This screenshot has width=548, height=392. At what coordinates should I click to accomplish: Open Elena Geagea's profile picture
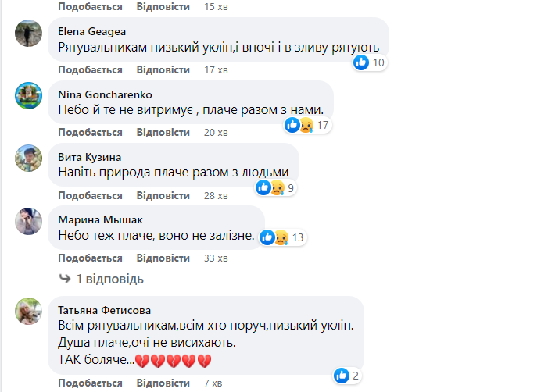[29, 34]
